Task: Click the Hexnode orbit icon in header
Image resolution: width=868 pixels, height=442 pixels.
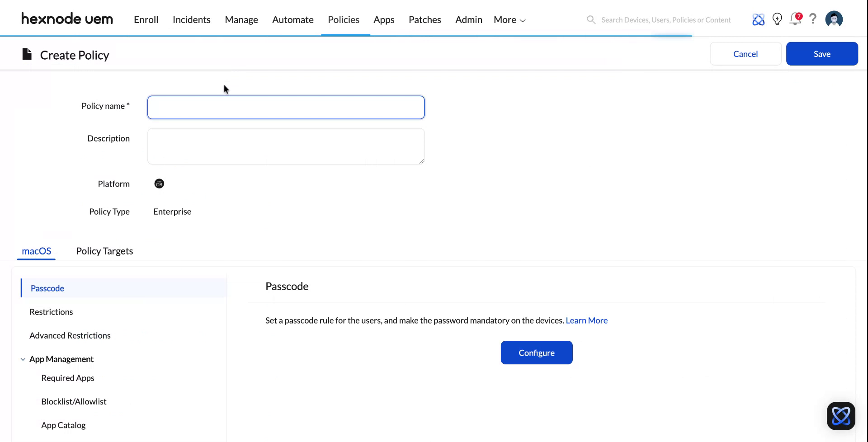Action: pyautogui.click(x=758, y=19)
